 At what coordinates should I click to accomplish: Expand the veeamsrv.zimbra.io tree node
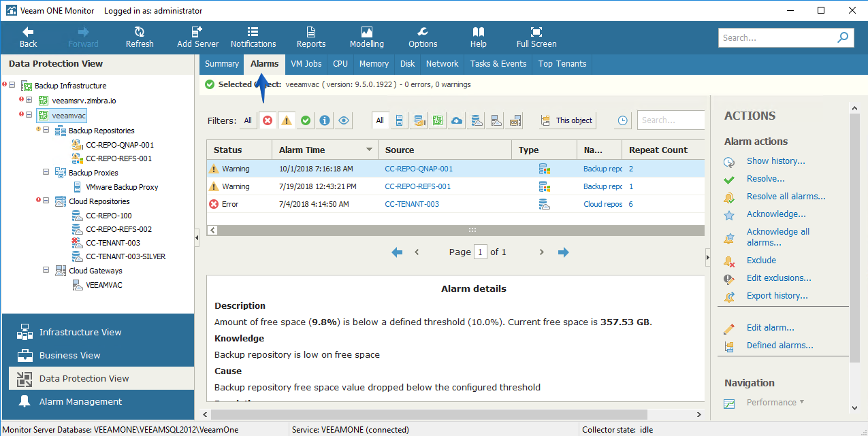[29, 100]
